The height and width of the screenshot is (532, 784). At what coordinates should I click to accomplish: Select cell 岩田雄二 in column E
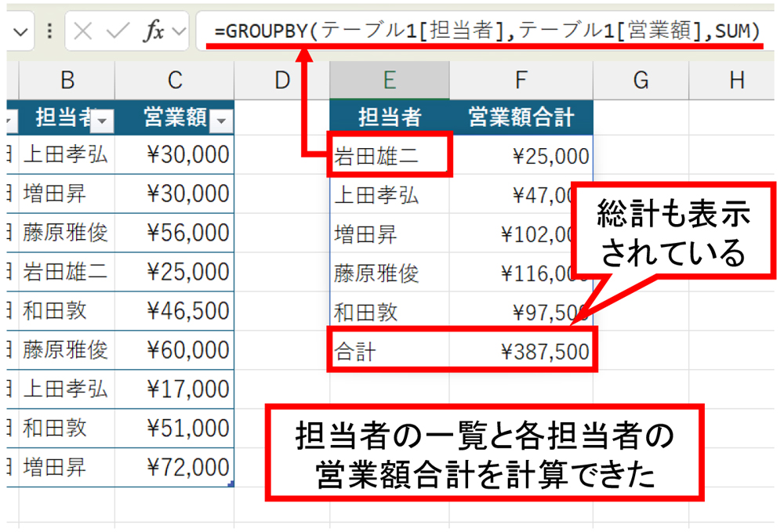[x=390, y=155]
